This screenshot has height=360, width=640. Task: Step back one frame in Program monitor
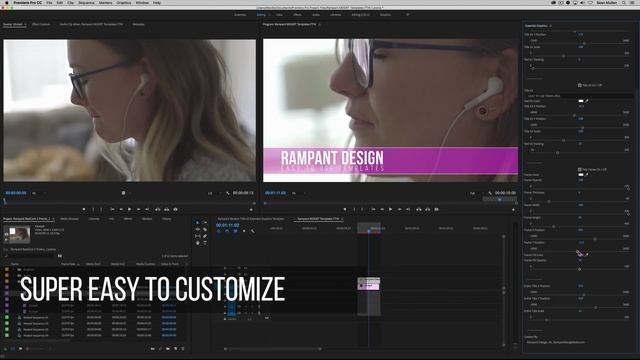pyautogui.click(x=382, y=209)
